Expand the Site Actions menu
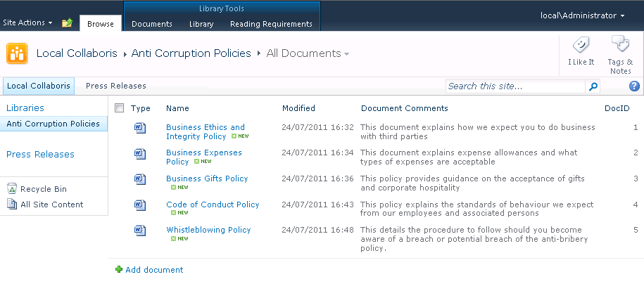Screen dimensions: 644x305 27,22
